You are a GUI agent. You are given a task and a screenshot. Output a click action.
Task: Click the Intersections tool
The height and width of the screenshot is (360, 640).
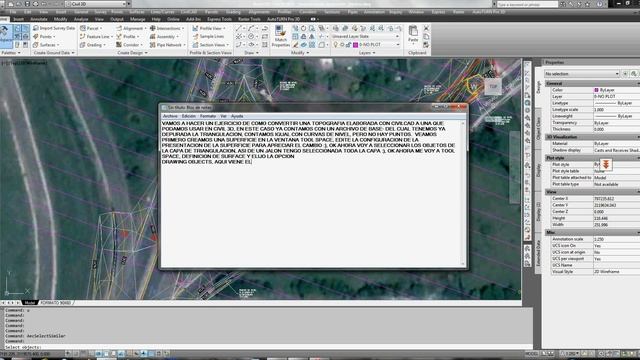click(x=167, y=28)
